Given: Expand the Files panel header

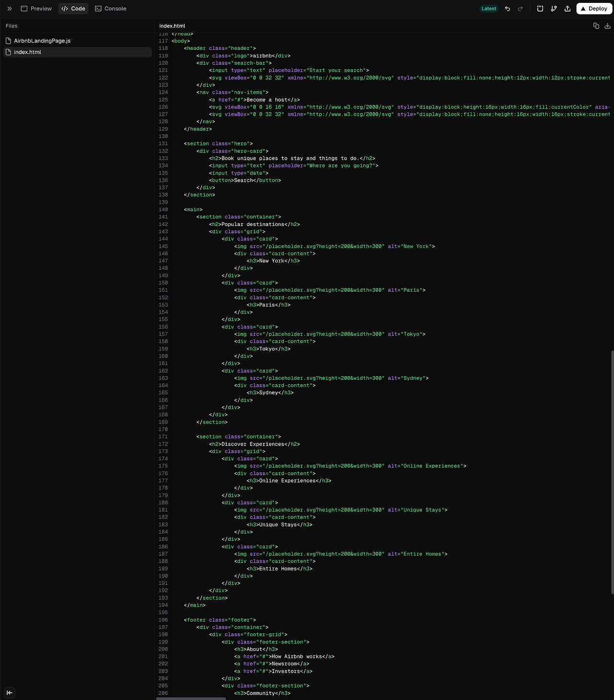Looking at the screenshot, I should (12, 25).
